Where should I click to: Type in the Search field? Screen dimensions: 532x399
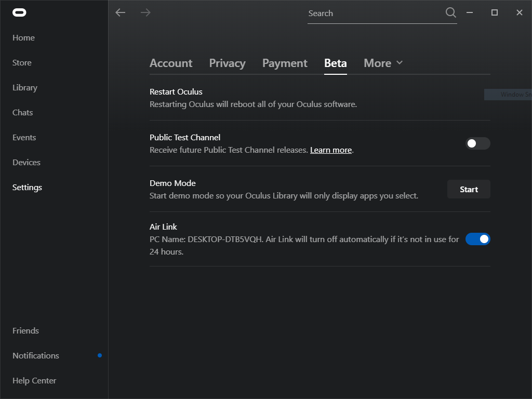pos(374,14)
